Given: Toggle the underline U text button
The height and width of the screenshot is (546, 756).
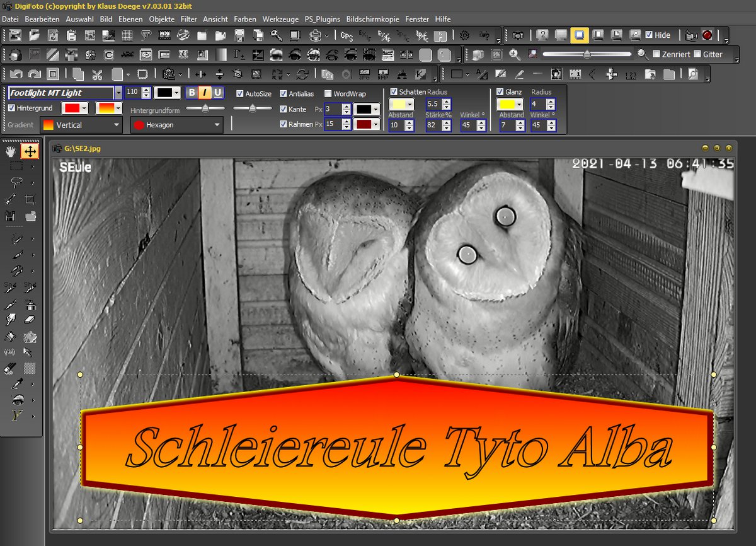Looking at the screenshot, I should 217,93.
